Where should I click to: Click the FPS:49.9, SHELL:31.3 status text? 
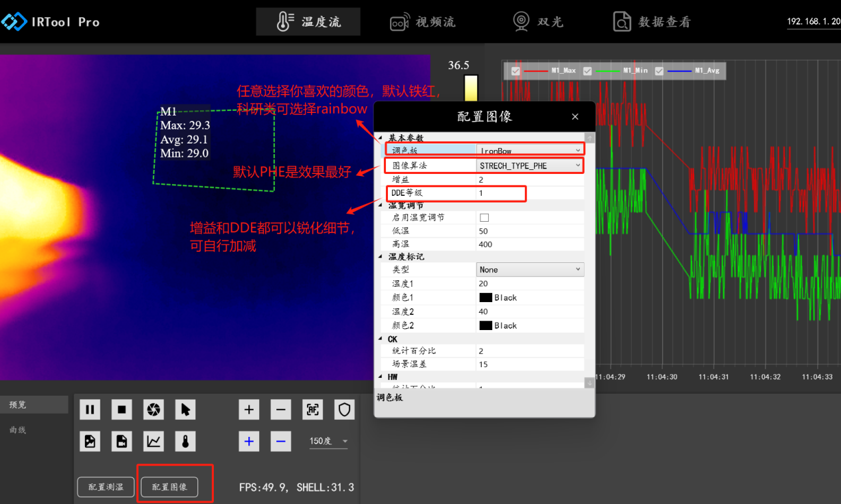point(296,487)
